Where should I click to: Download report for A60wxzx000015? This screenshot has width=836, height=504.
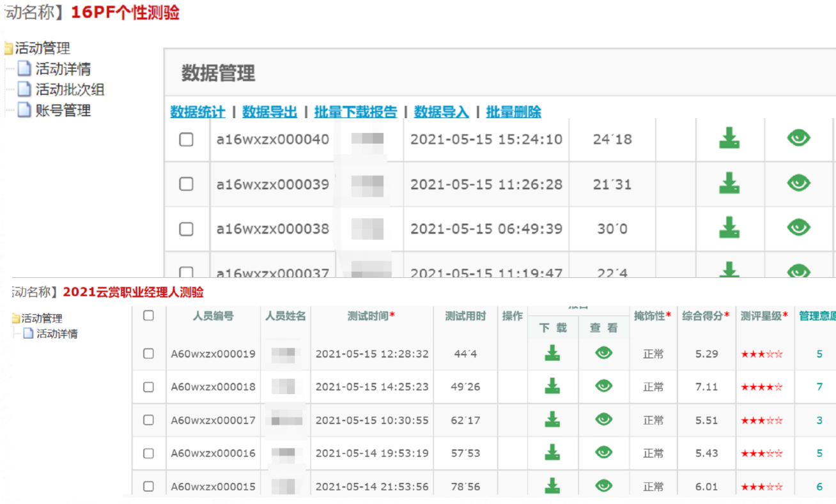click(552, 485)
